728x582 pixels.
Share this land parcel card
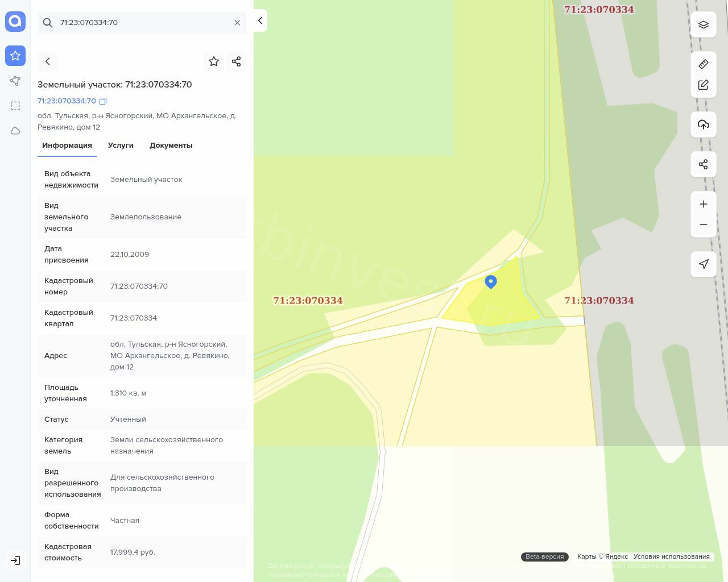pos(237,61)
